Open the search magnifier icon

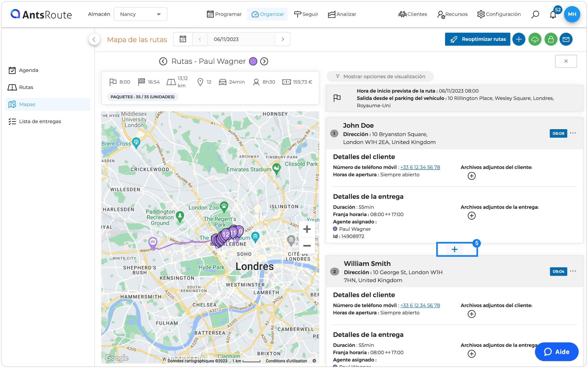[535, 14]
